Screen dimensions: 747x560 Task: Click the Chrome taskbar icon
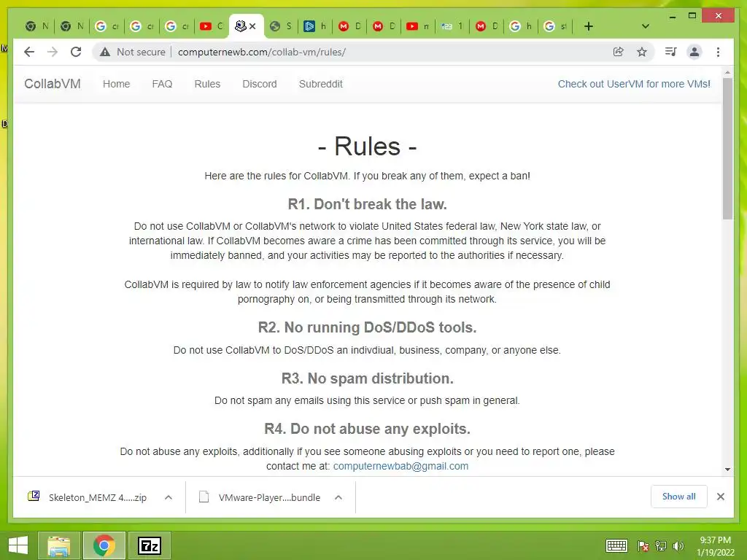coord(104,545)
